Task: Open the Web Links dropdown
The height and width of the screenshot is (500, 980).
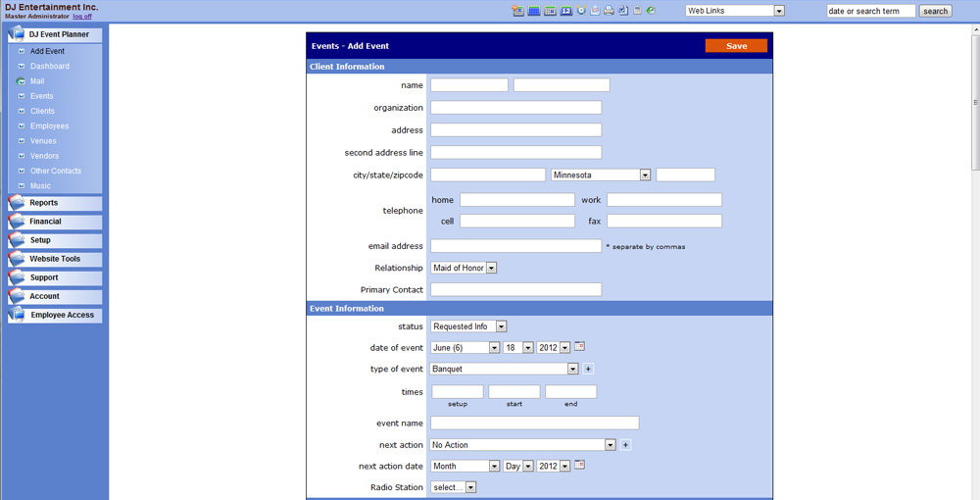Action: point(779,11)
